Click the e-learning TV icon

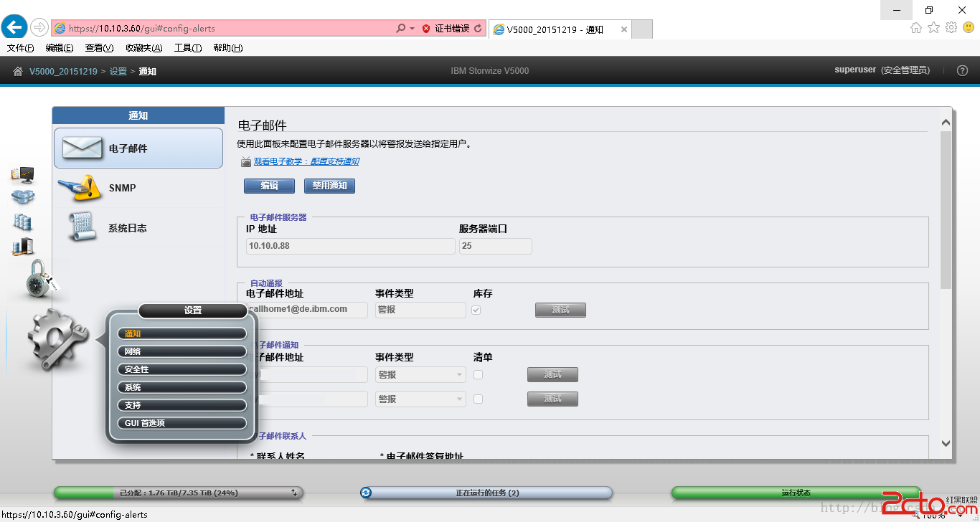coord(245,162)
